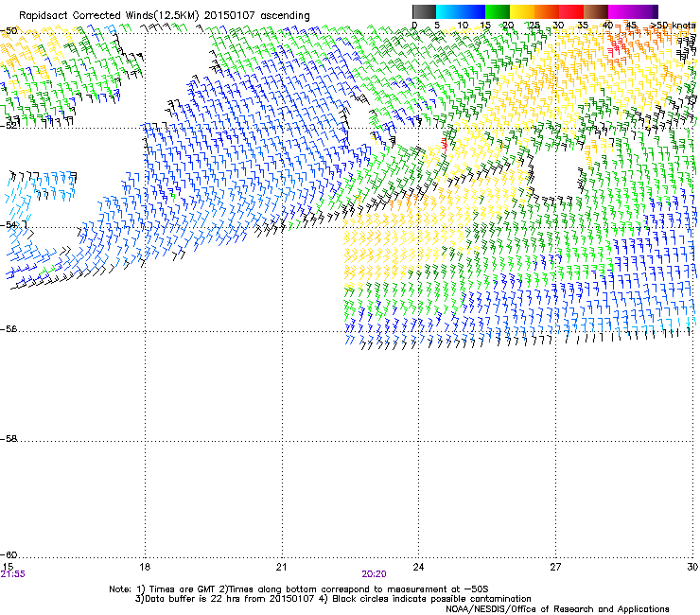The image size is (700, 615).
Task: Click the purple '21:55' time stamp
Action: tap(13, 574)
